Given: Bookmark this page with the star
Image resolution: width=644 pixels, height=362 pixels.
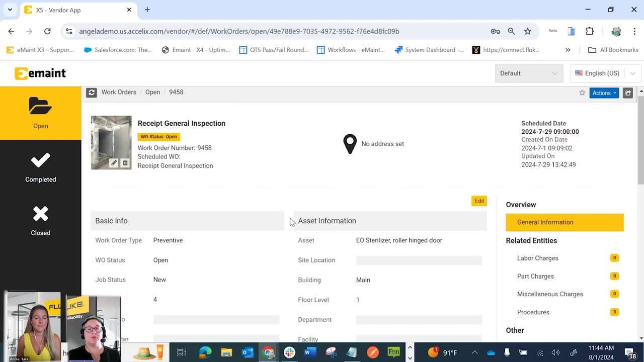Looking at the screenshot, I should [527, 31].
